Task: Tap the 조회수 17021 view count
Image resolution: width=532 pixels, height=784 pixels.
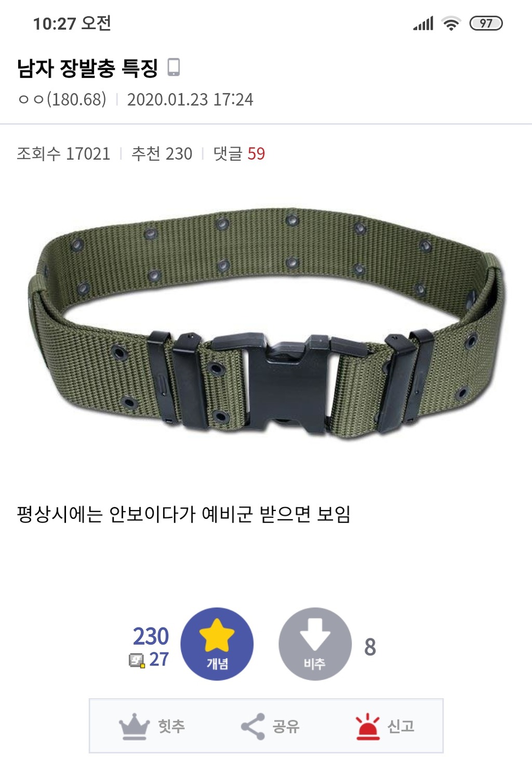Action: click(63, 154)
